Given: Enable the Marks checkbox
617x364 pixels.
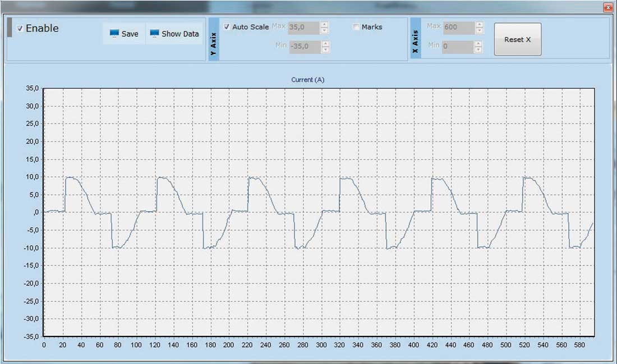Looking at the screenshot, I should pyautogui.click(x=356, y=27).
